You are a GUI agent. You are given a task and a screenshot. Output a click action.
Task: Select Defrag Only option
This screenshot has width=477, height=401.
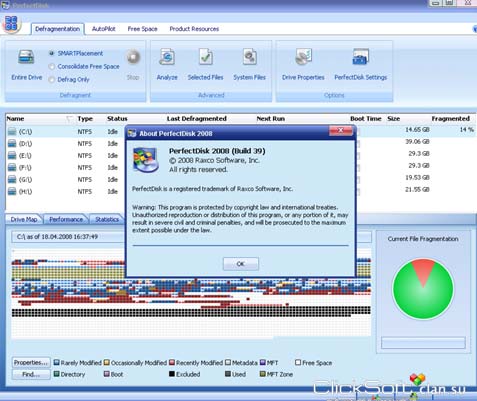[52, 79]
